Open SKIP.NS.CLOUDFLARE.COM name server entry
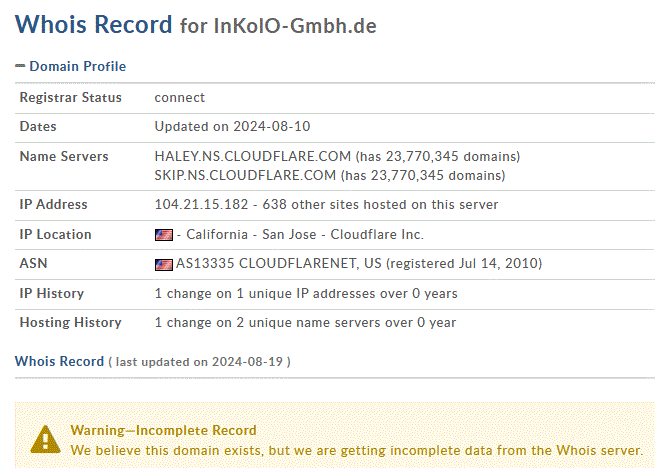 (245, 175)
